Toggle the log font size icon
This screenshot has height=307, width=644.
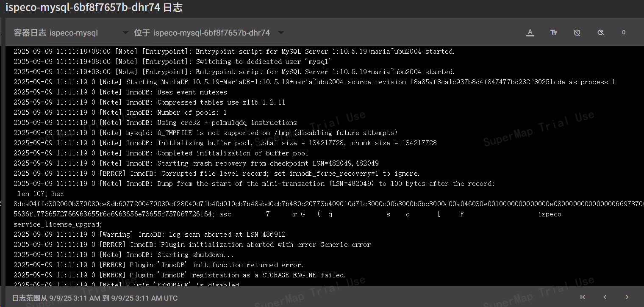tap(553, 33)
